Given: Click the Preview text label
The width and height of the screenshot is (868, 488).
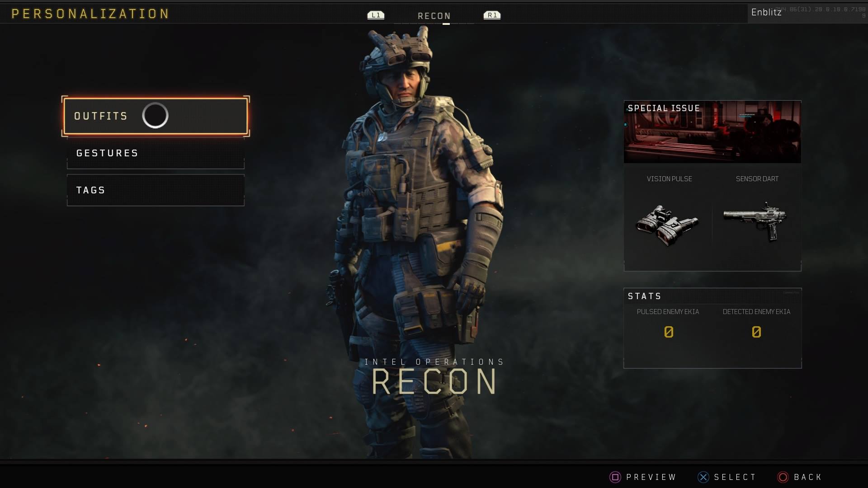Looking at the screenshot, I should pyautogui.click(x=651, y=477).
